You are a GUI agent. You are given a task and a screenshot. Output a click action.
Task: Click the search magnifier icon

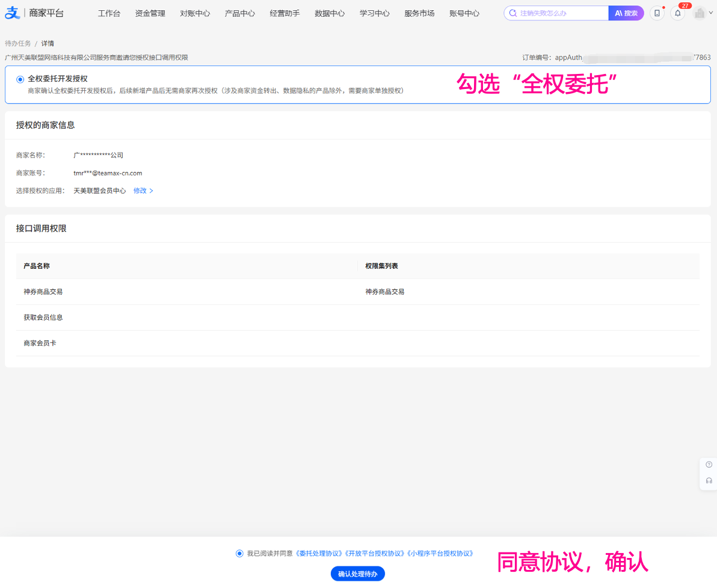512,13
